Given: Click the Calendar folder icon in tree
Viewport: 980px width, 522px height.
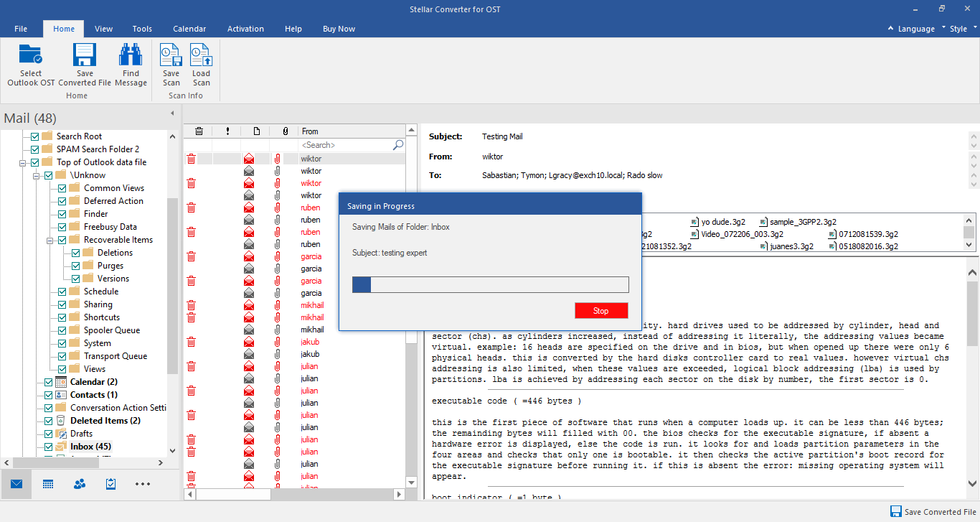Looking at the screenshot, I should pos(61,382).
